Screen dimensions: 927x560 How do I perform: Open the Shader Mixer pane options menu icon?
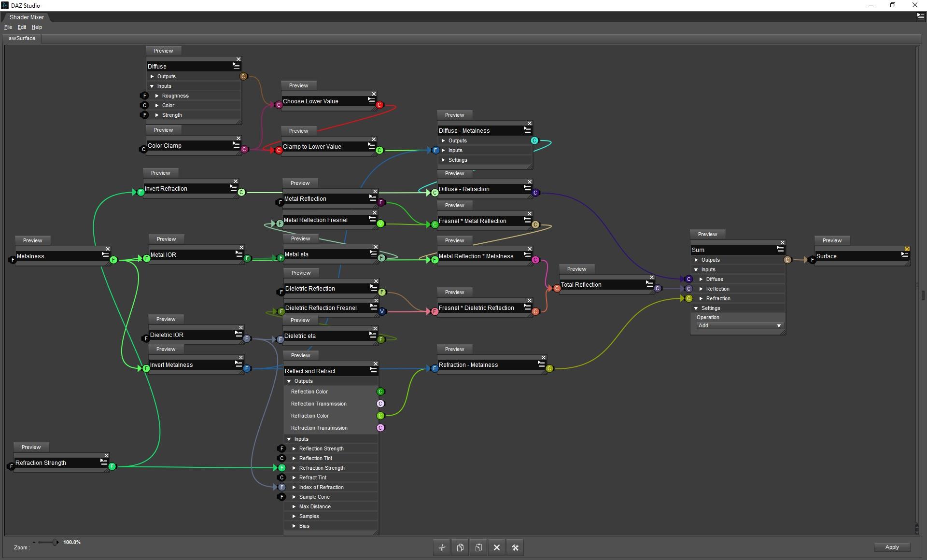tap(920, 16)
